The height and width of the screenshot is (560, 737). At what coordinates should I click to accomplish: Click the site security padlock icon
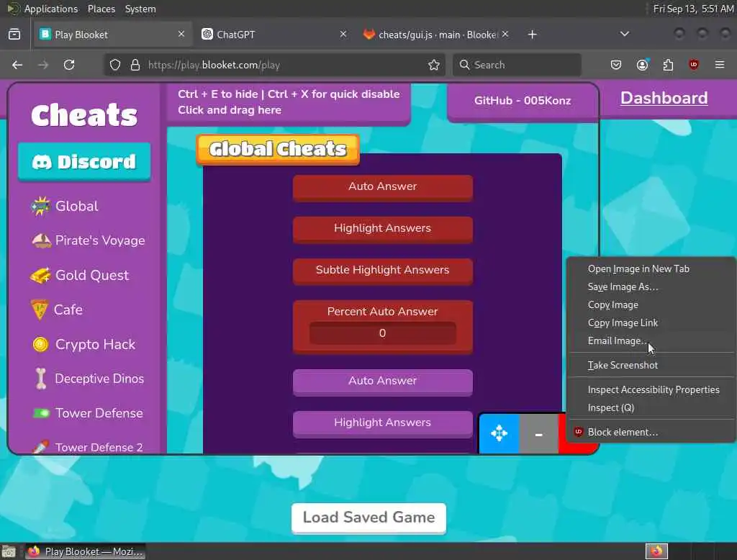[x=135, y=65]
